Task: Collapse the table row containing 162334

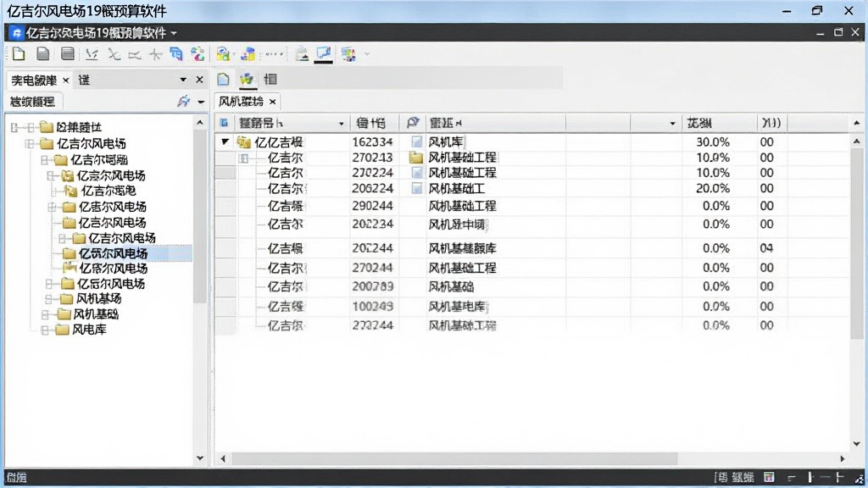Action: (225, 141)
